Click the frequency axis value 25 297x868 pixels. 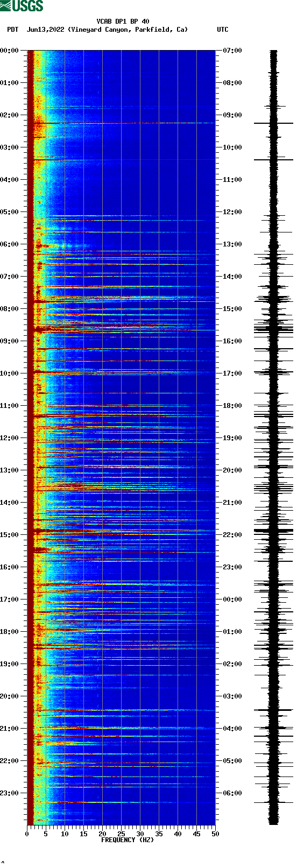(121, 834)
